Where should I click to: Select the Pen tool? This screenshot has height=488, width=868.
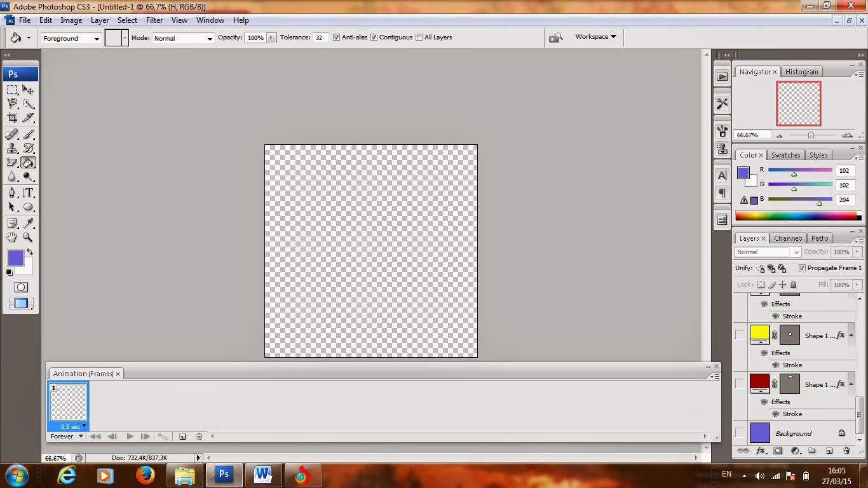coord(12,193)
